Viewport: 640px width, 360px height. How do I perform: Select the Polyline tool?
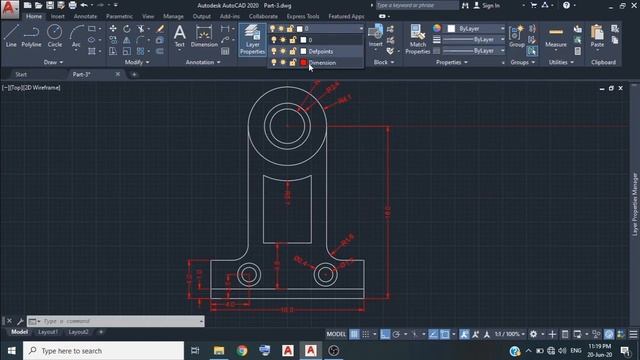tap(31, 36)
